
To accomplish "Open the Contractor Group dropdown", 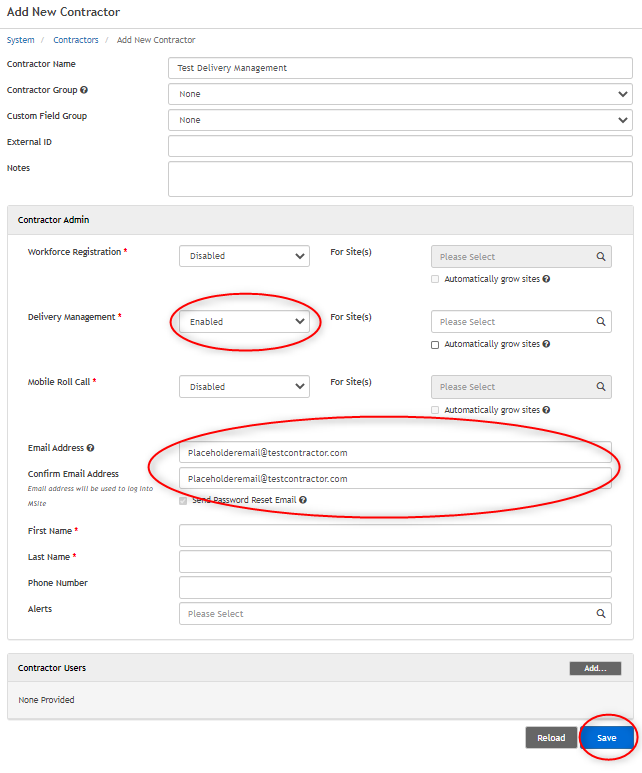I will (400, 94).
